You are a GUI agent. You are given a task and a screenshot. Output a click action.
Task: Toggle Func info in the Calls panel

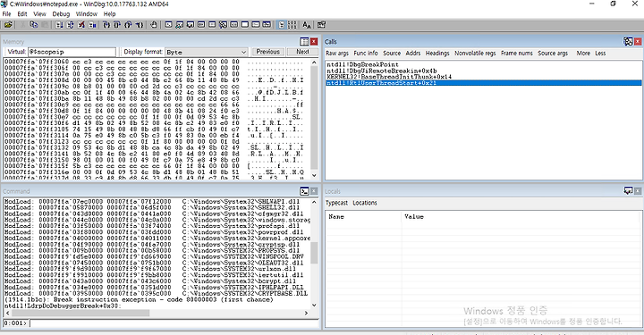pos(366,54)
